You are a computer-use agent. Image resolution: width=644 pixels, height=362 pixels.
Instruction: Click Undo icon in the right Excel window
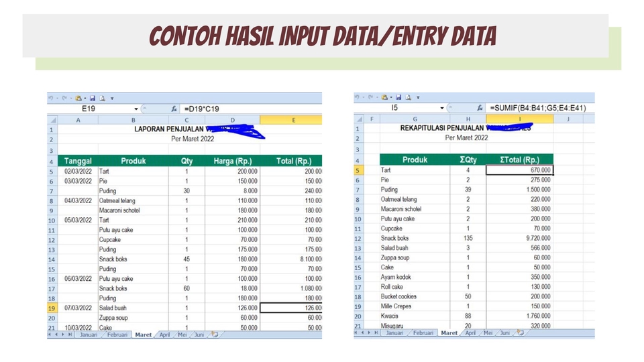[x=357, y=97]
